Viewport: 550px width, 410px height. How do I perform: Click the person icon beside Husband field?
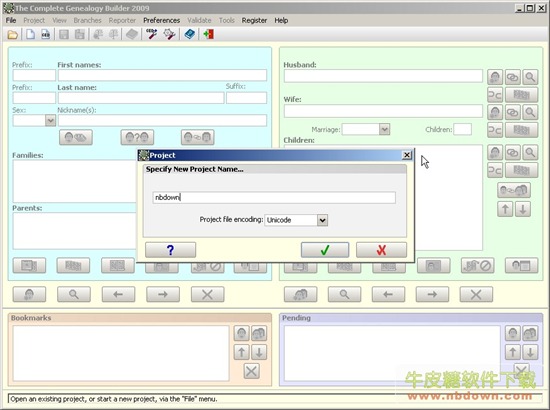tap(495, 77)
